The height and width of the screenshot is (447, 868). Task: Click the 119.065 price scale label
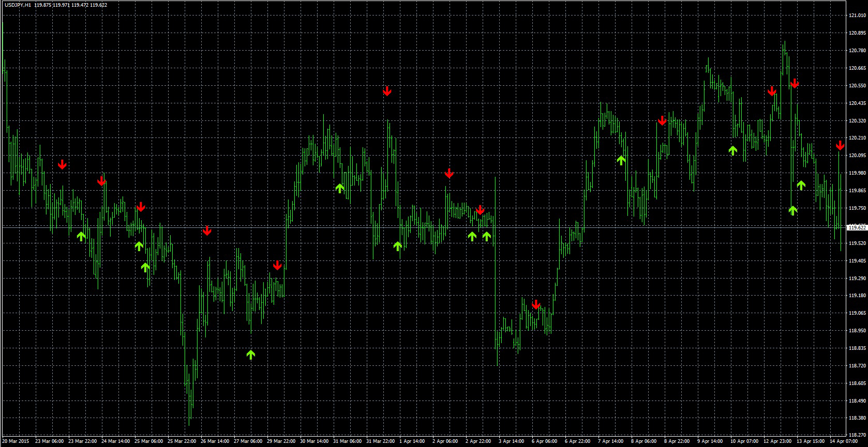pyautogui.click(x=857, y=313)
